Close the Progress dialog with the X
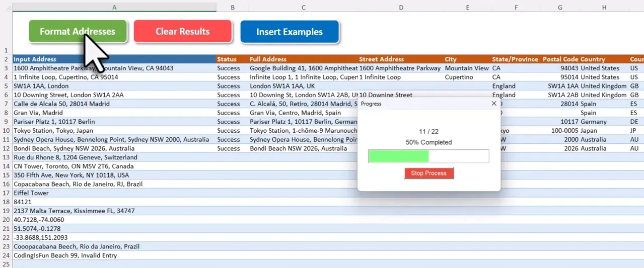This screenshot has height=268, width=644. tap(494, 104)
